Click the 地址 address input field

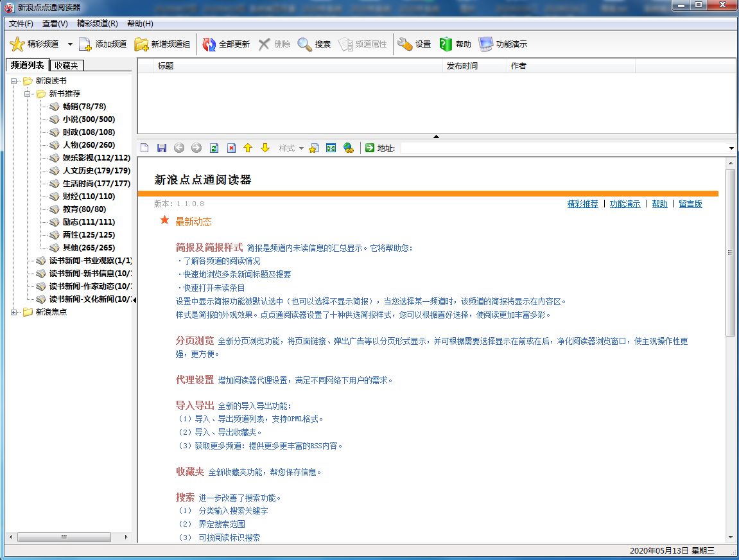click(564, 148)
